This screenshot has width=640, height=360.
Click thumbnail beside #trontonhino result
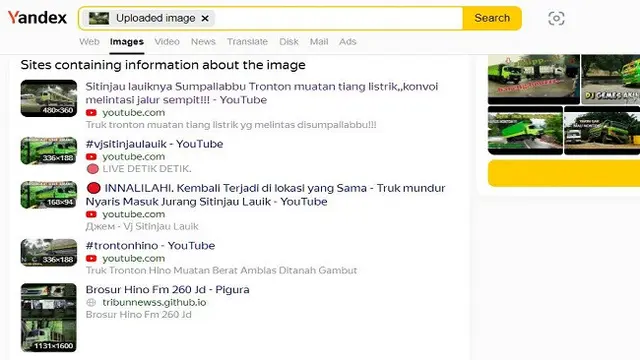coord(49,253)
